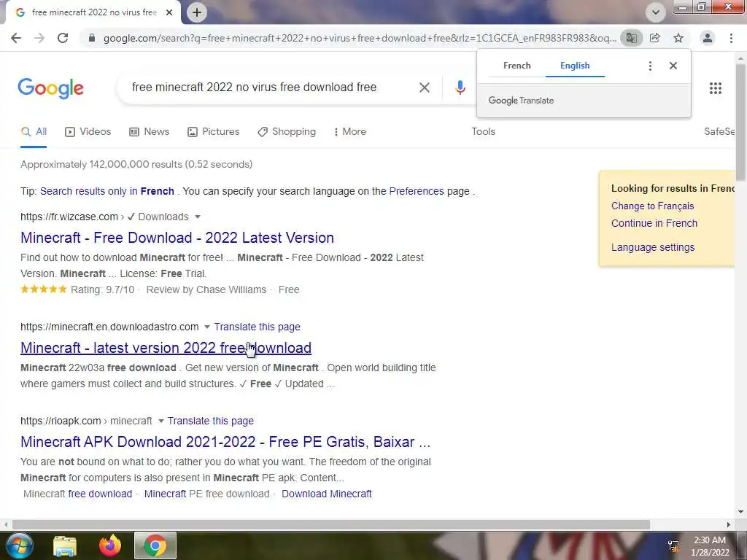The height and width of the screenshot is (560, 747).
Task: Open Minecraft - latest version 2022 free download
Action: [166, 348]
